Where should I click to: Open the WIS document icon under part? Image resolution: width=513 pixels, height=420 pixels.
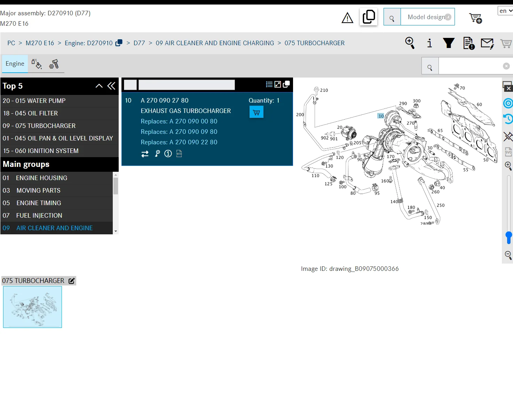coord(179,153)
